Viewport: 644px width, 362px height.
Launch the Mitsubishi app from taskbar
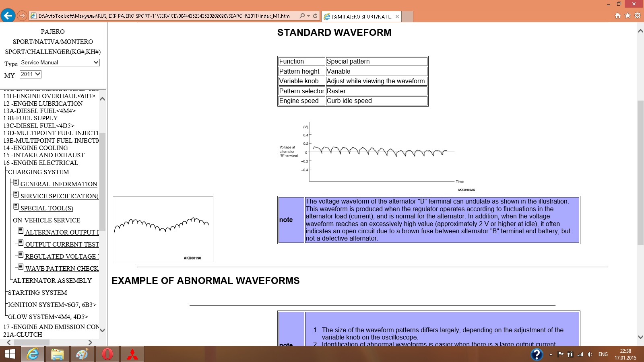pyautogui.click(x=132, y=354)
